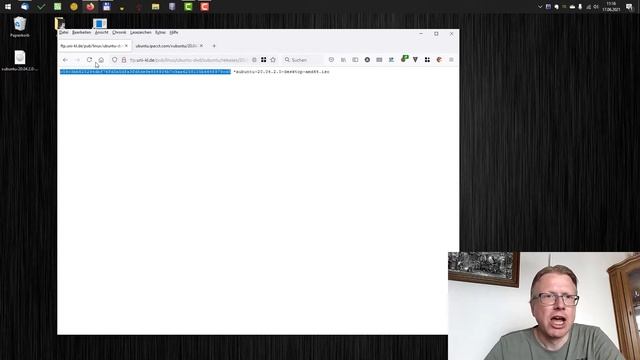
Task: Click the four-squares icon in address bar
Action: pyautogui.click(x=264, y=60)
